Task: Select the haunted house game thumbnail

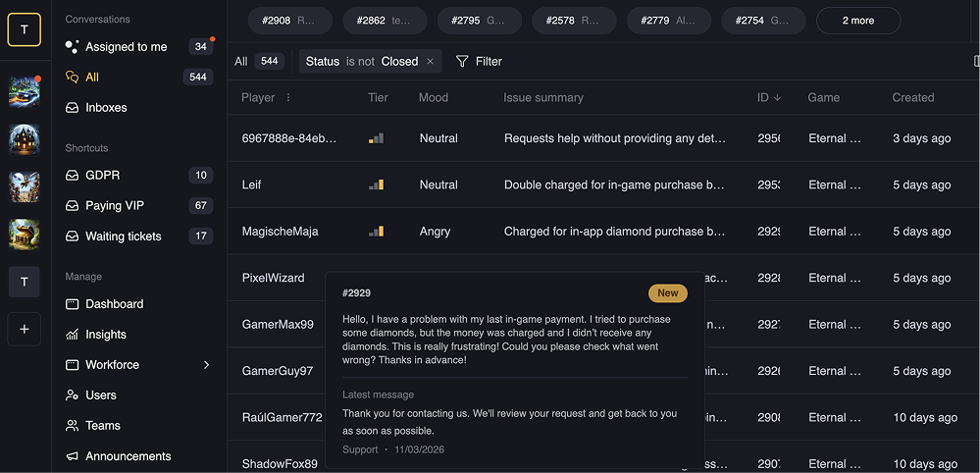Action: tap(25, 138)
